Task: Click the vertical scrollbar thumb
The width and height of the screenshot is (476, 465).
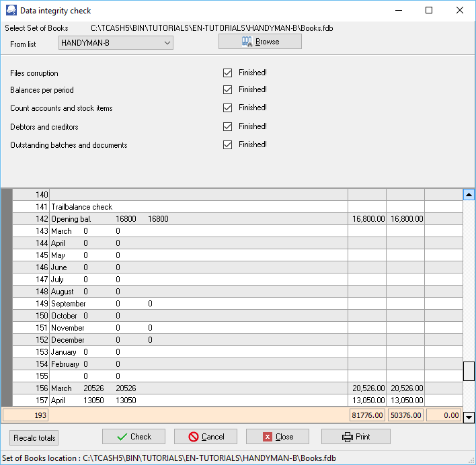Action: 469,371
